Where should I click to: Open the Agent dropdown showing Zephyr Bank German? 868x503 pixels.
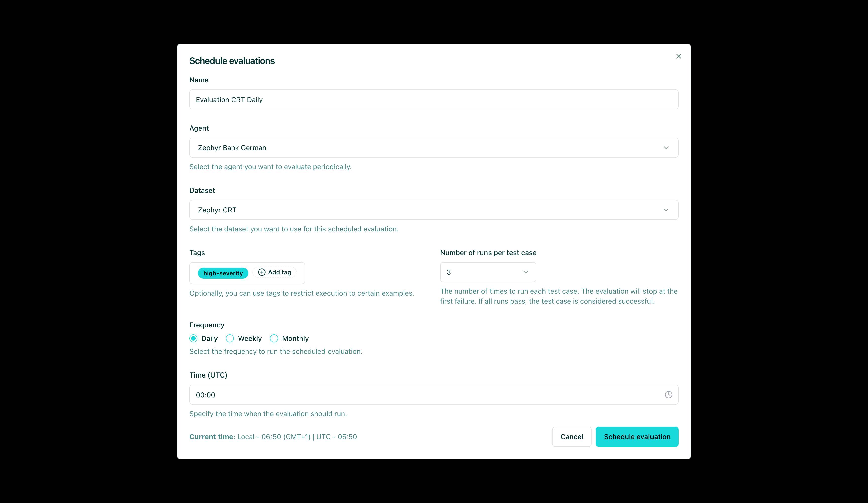[x=434, y=147]
